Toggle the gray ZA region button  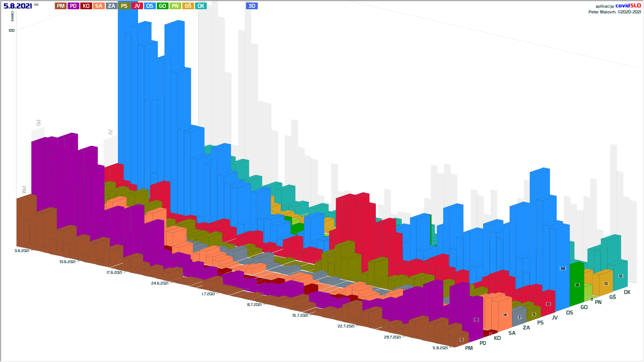tap(111, 6)
